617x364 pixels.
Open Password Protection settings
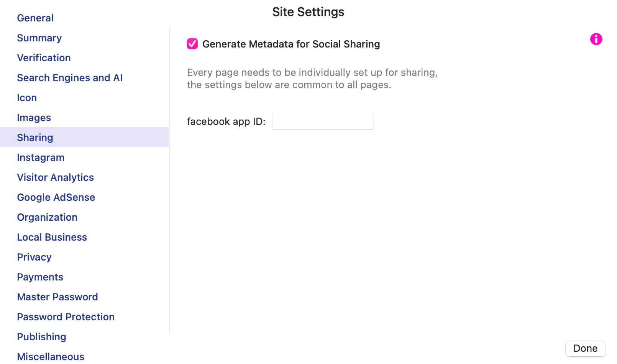point(66,317)
